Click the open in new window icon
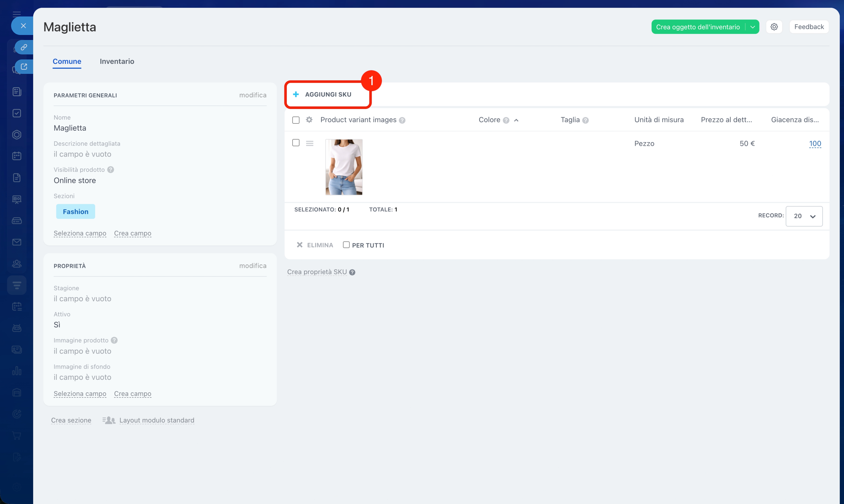The height and width of the screenshot is (504, 844). coord(24,67)
